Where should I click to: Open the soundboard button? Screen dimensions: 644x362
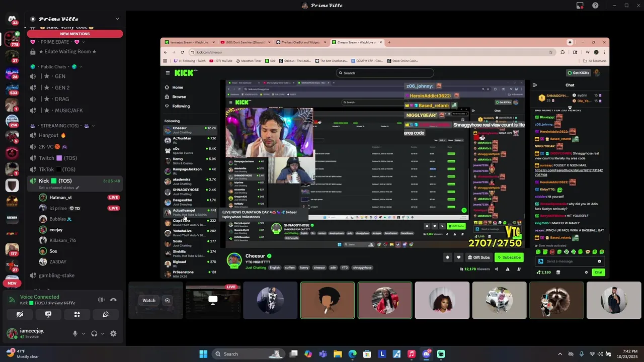(x=106, y=314)
